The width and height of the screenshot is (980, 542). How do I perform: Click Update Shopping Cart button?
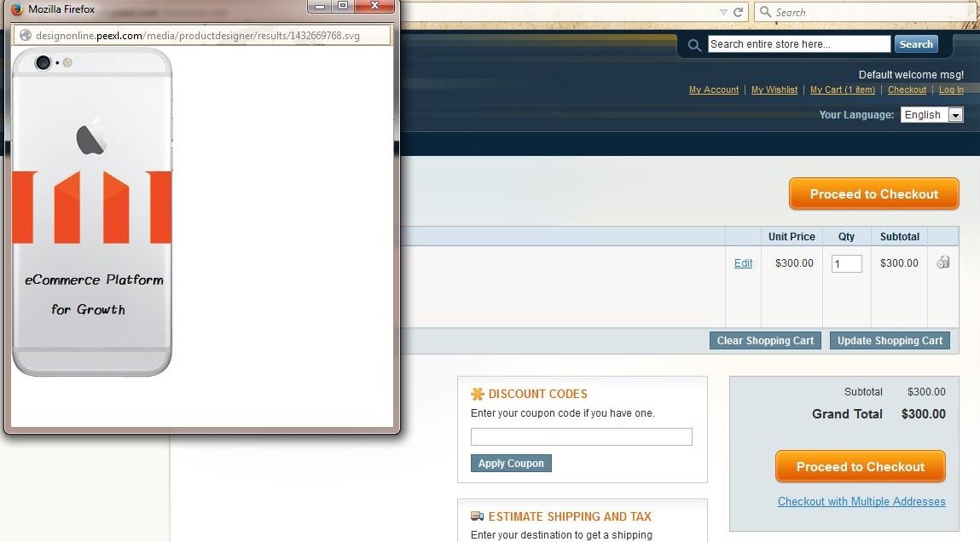click(890, 341)
